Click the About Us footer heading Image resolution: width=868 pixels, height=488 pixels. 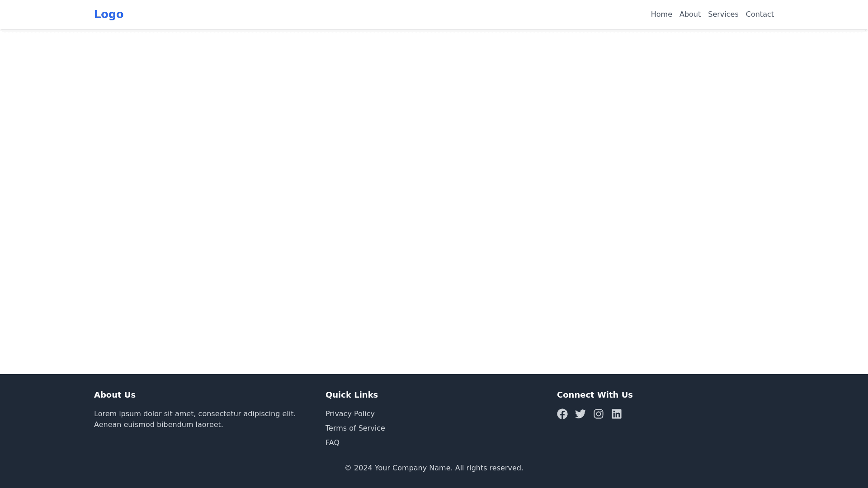click(115, 395)
